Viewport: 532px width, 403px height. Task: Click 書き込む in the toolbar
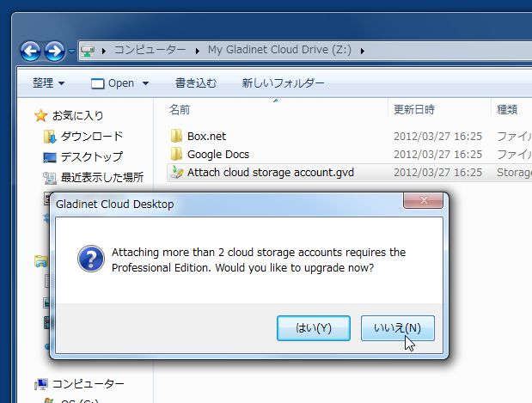196,83
